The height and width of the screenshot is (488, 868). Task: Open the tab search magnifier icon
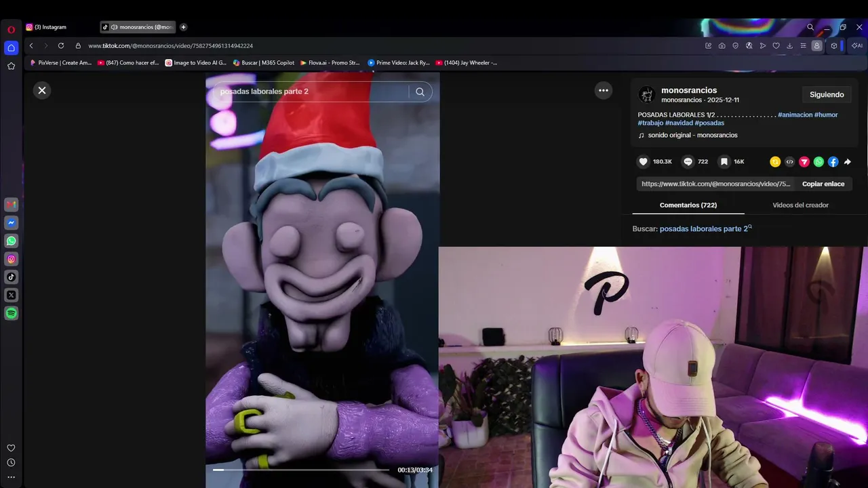click(810, 27)
